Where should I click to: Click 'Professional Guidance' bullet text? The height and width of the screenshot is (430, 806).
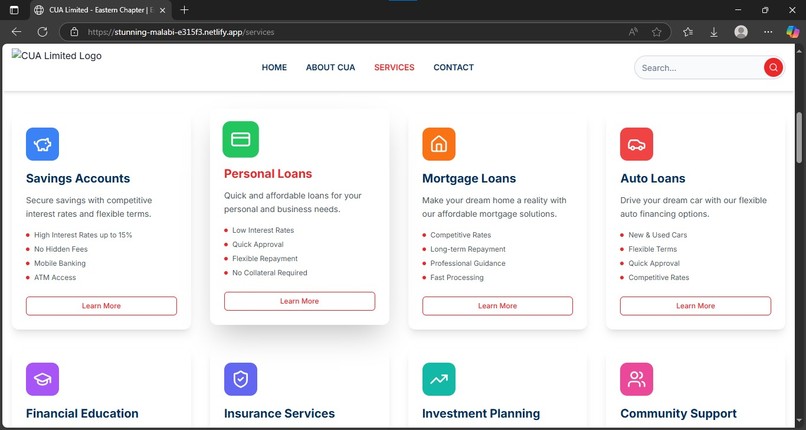tap(468, 263)
